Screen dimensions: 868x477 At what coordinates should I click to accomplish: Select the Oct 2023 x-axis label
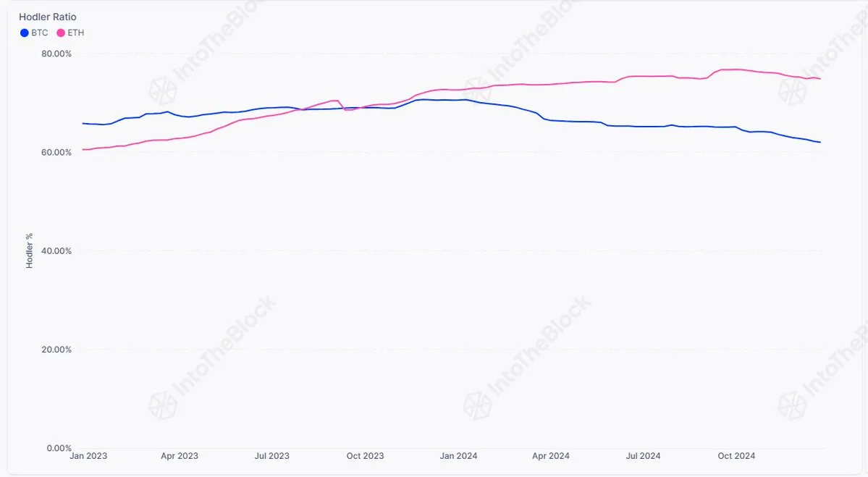365,456
